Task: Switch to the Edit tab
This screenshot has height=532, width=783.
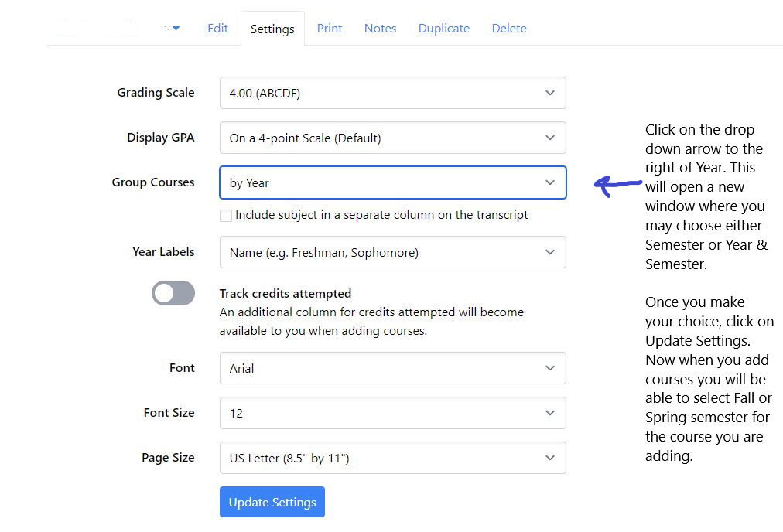Action: tap(217, 29)
